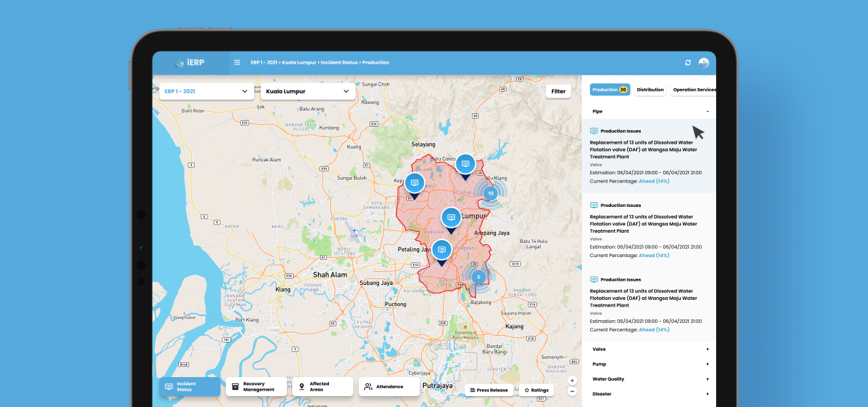Screen dimensions: 868x407
Task: Click the refresh icon in header
Action: [688, 63]
